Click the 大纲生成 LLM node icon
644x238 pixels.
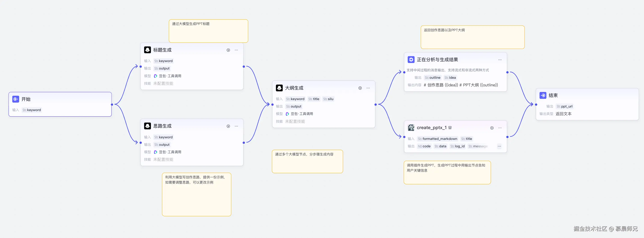279,88
